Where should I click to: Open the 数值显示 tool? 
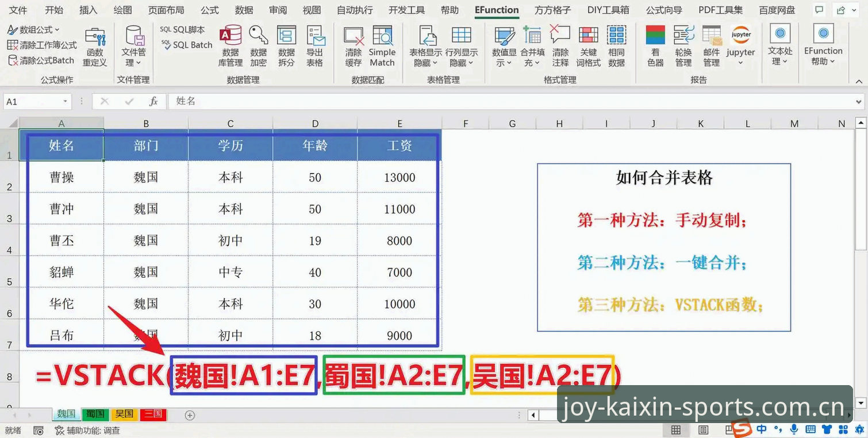coord(505,47)
